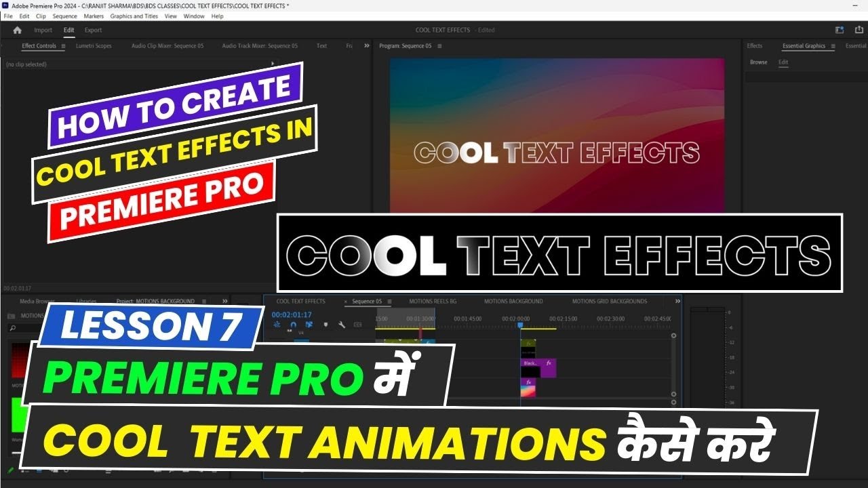Click the timeline vertical scrollbar top handle
The height and width of the screenshot is (488, 868).
[673, 335]
